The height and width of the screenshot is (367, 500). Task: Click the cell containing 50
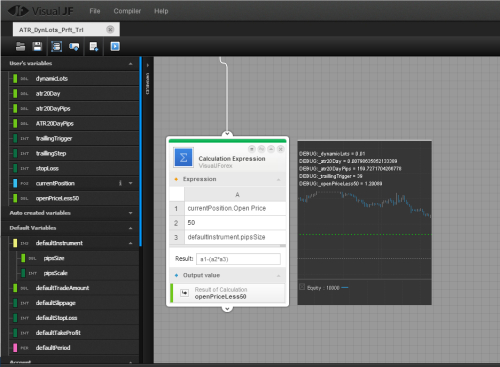click(x=235, y=223)
